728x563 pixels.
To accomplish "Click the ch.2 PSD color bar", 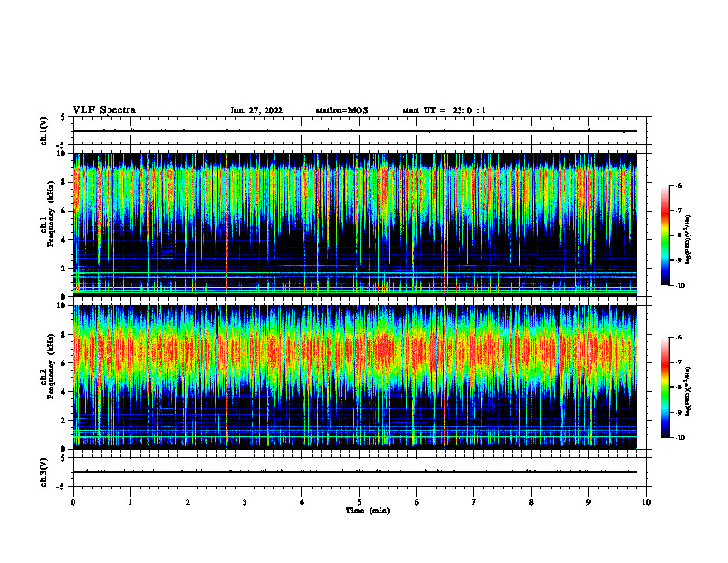I will [665, 387].
